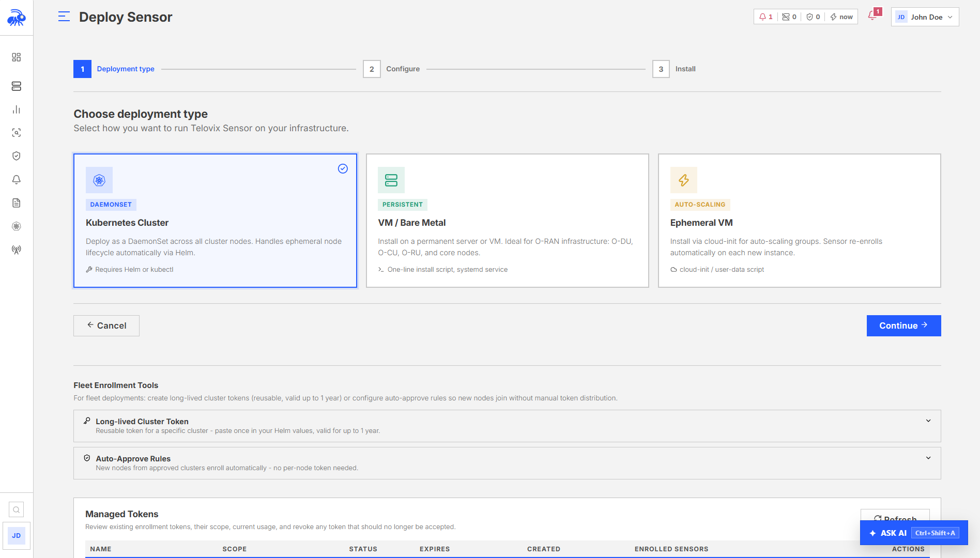Click the shield status indicator showing 0
This screenshot has height=558, width=980.
[813, 17]
